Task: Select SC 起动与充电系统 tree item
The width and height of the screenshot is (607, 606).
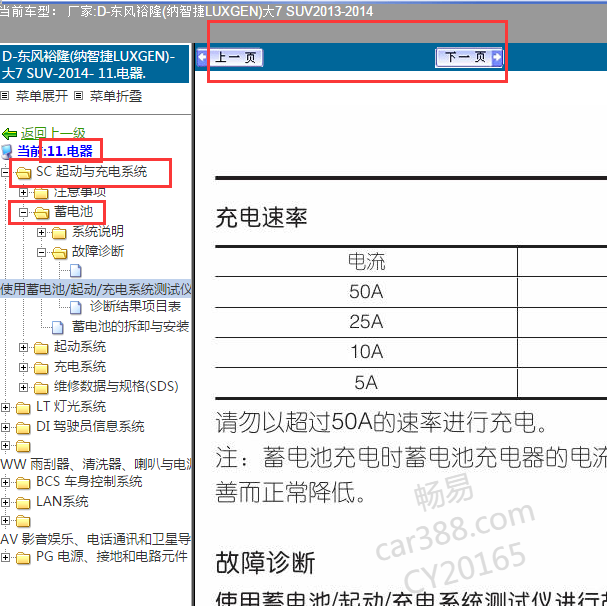Action: point(91,171)
